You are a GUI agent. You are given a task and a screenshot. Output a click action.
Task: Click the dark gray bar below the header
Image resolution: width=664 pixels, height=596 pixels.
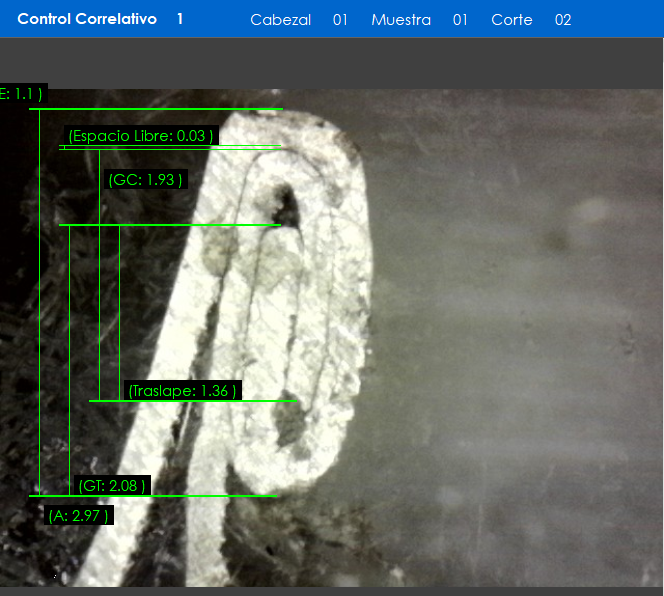tap(332, 63)
